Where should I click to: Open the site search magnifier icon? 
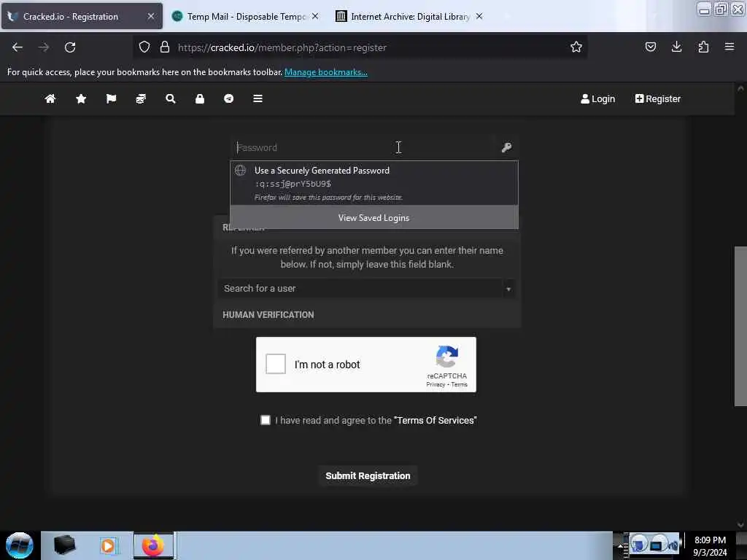(x=171, y=98)
